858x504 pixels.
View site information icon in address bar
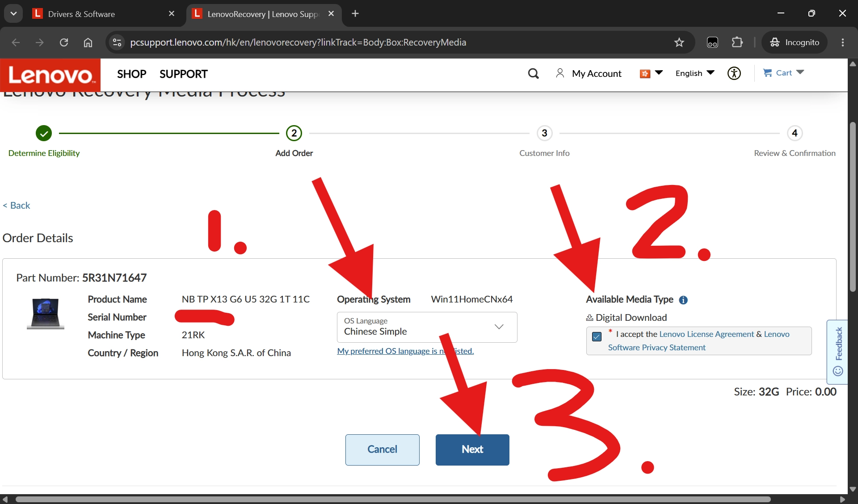click(x=117, y=42)
